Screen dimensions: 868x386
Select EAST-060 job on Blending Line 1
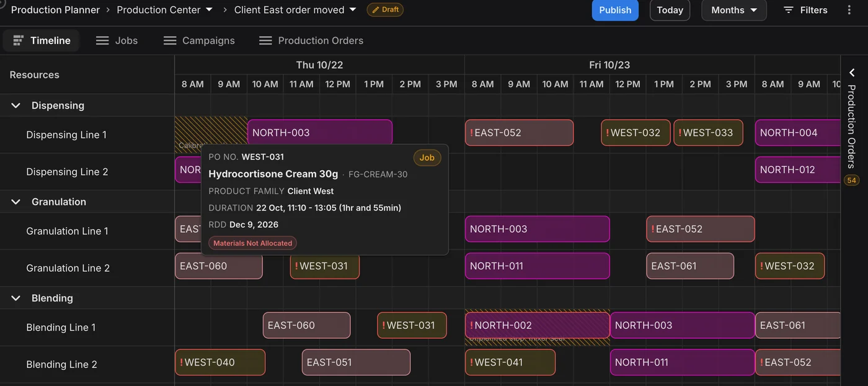(307, 325)
